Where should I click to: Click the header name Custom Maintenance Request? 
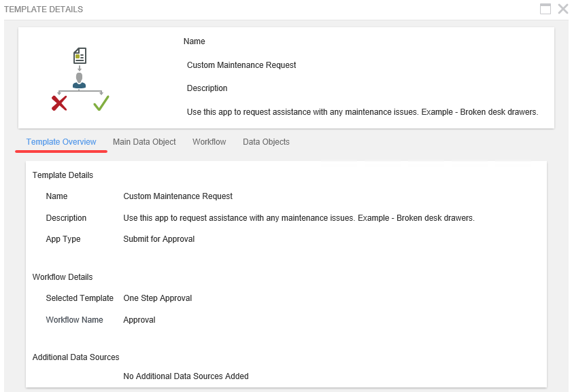click(241, 65)
